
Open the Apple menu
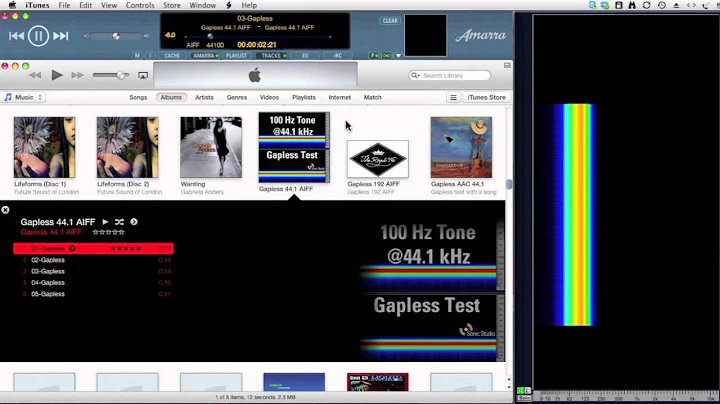(x=12, y=5)
